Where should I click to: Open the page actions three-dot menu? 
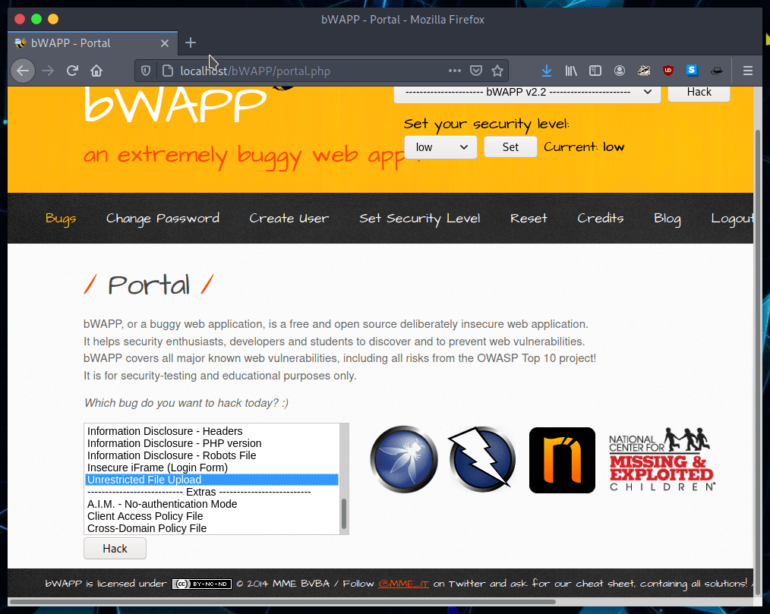coord(455,71)
